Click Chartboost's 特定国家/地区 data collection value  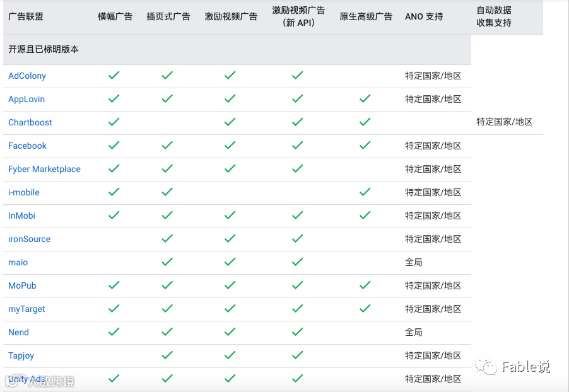pyautogui.click(x=505, y=122)
